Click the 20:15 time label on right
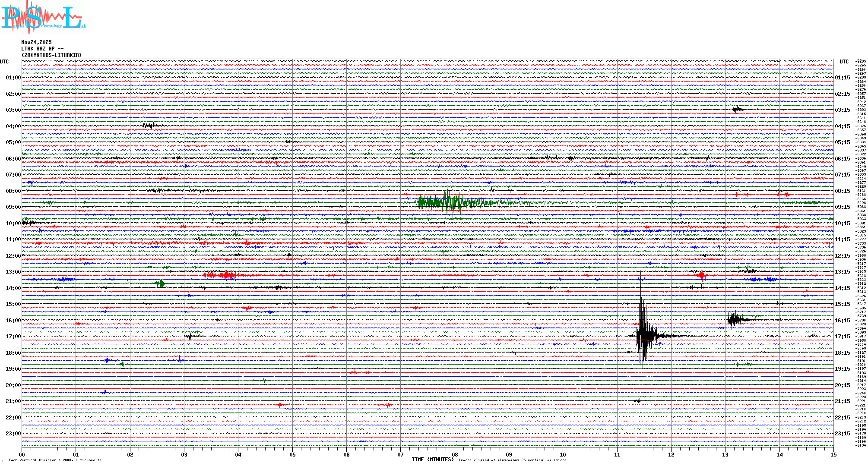Image resolution: width=868 pixels, height=466 pixels. [x=843, y=385]
